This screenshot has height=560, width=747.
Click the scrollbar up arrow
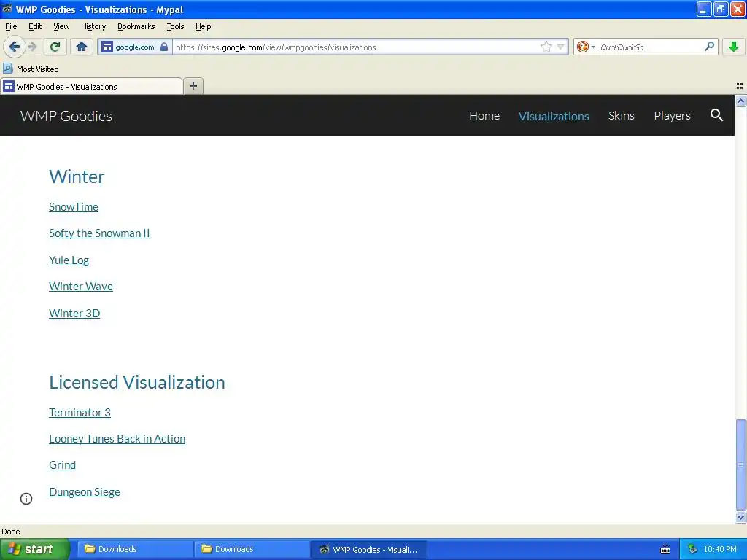740,101
